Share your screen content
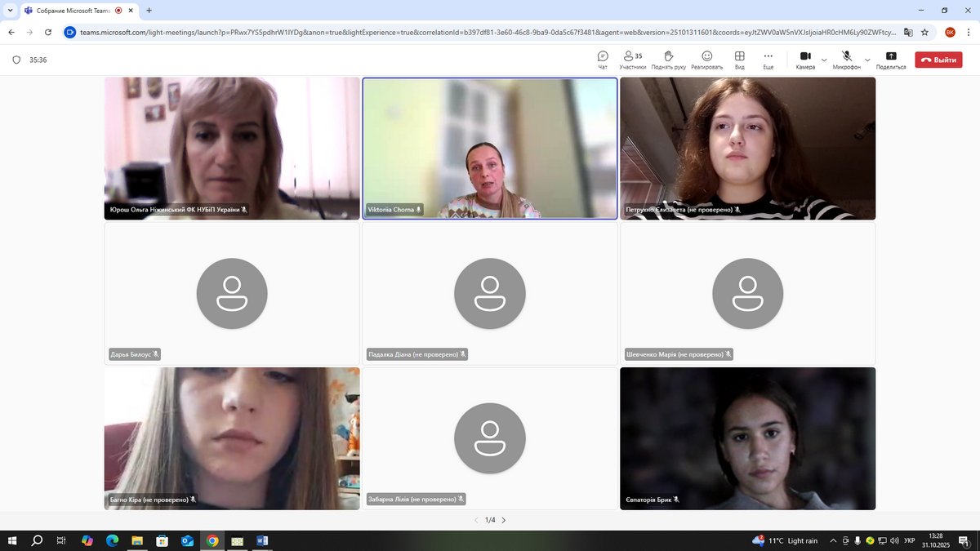 click(x=890, y=59)
